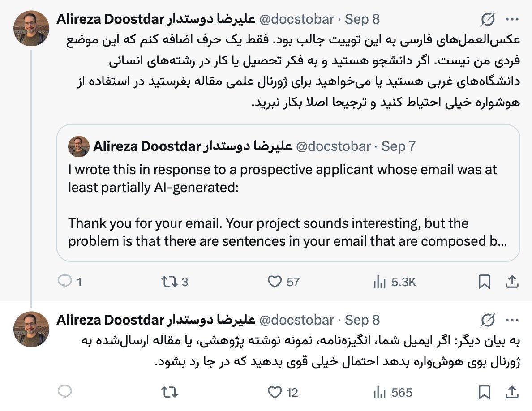This screenshot has width=532, height=411.
Task: View analytics showing 565 views
Action: click(x=393, y=392)
